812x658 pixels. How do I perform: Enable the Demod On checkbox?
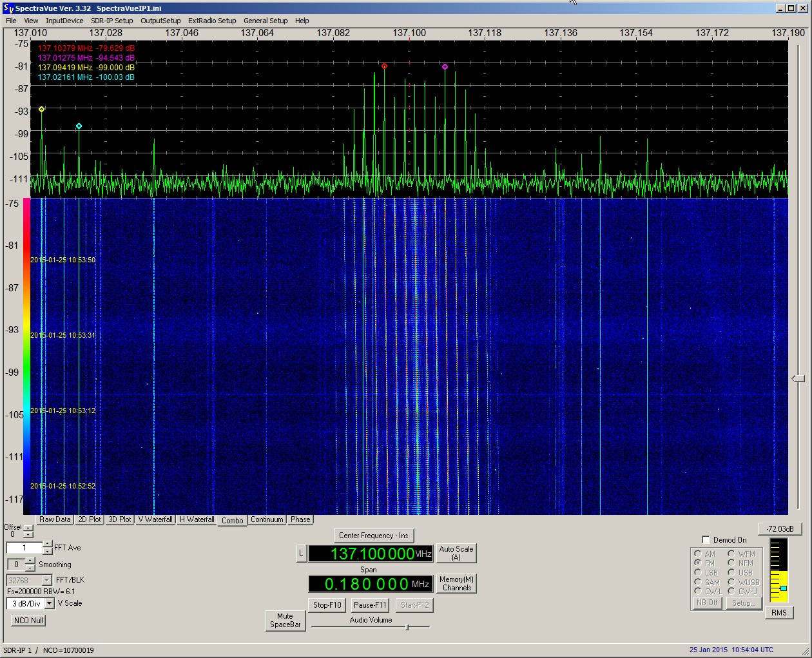(x=706, y=540)
